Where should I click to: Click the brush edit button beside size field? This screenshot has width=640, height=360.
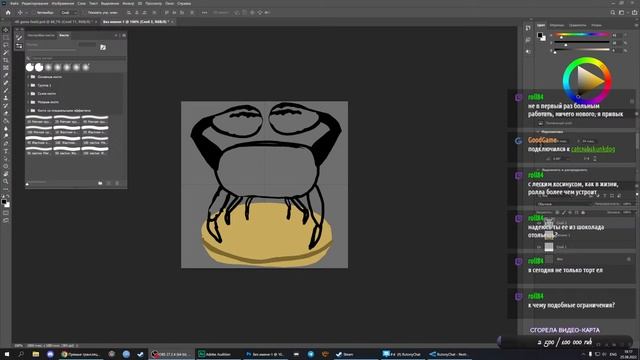tap(103, 47)
